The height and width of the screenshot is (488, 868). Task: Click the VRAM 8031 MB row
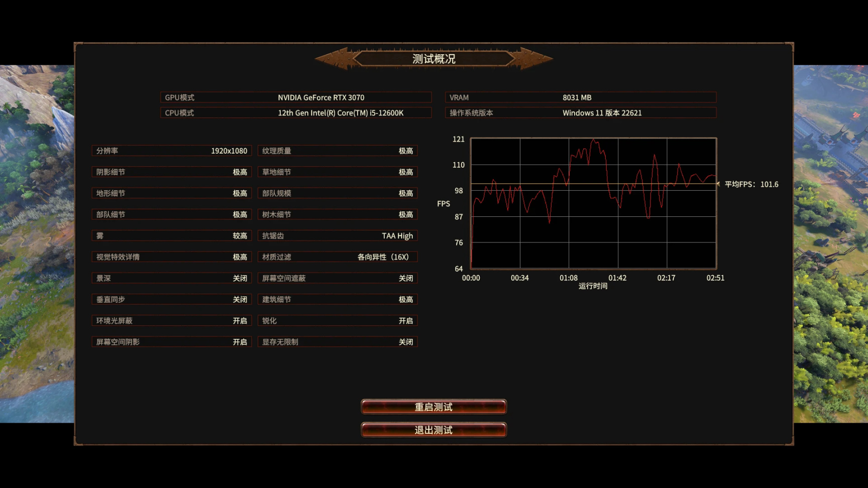pos(581,97)
